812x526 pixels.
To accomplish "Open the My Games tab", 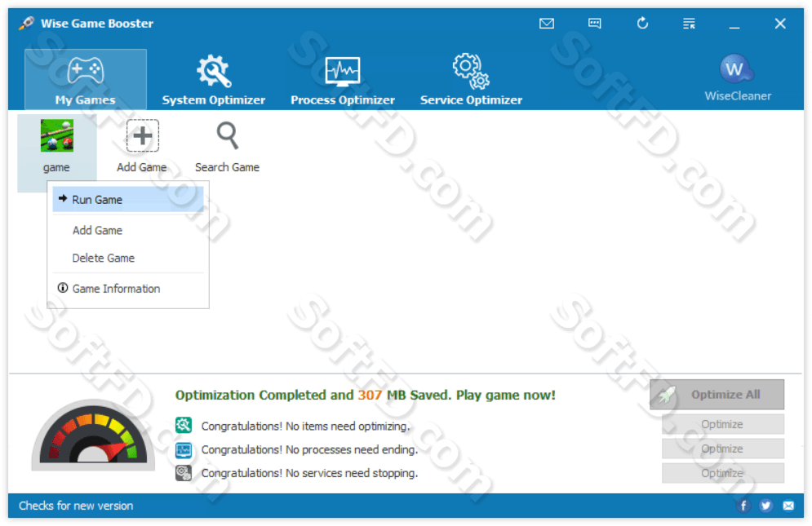I will click(x=86, y=79).
